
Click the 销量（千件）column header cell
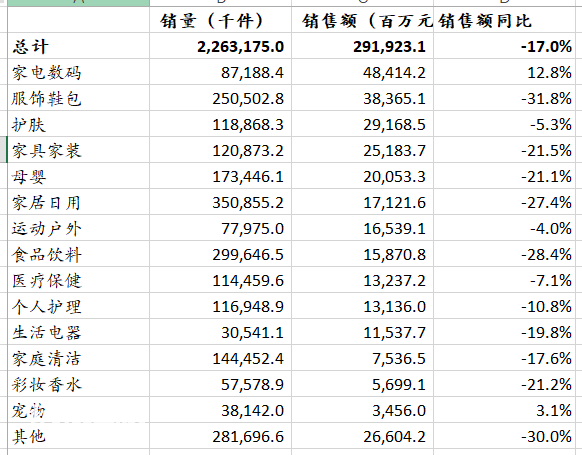click(x=220, y=20)
